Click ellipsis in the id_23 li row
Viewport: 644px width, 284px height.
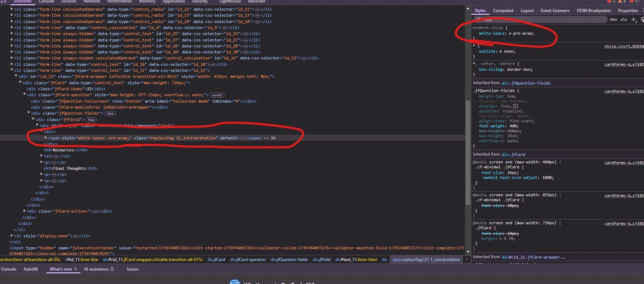(x=257, y=15)
